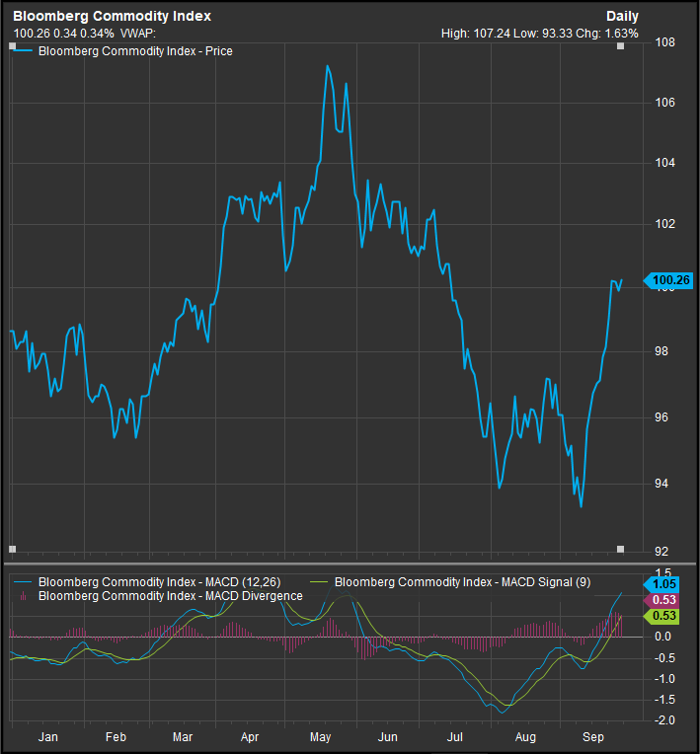Screen dimensions: 700x754
Task: Click the -0.5 MACD axis label
Action: (x=662, y=658)
